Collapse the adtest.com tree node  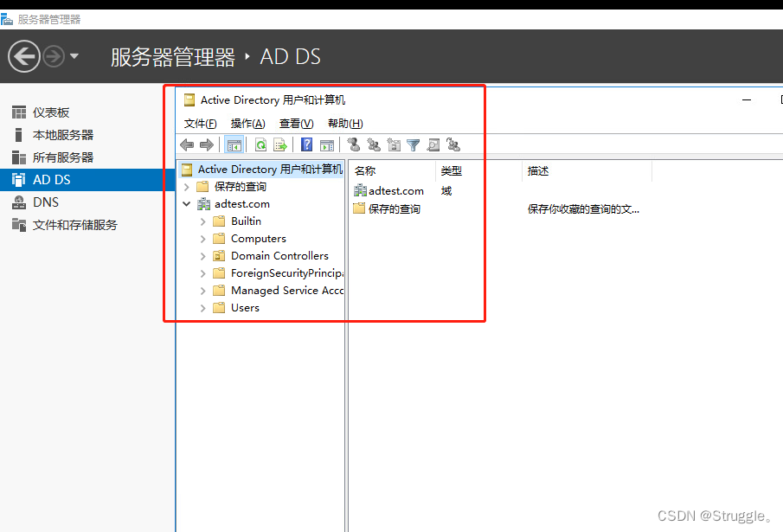[187, 204]
